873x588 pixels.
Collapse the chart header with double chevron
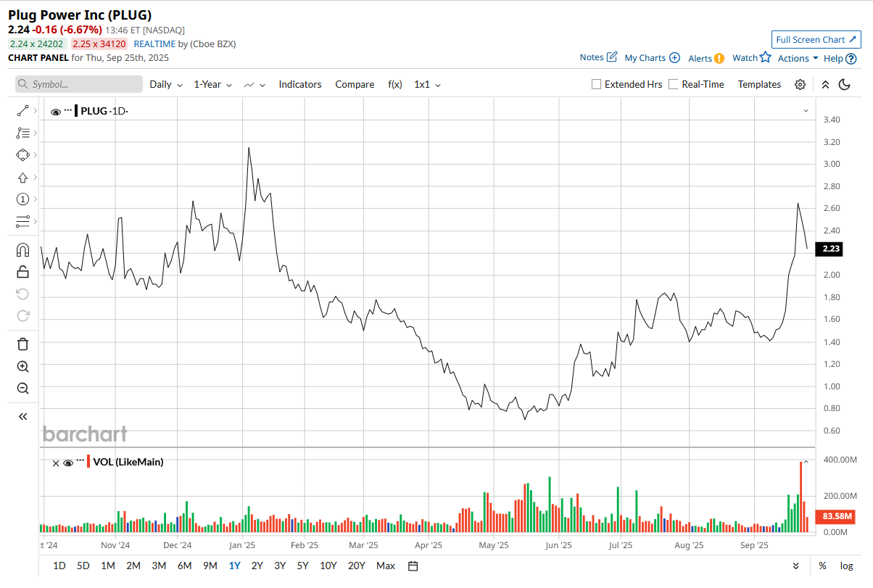(x=825, y=85)
